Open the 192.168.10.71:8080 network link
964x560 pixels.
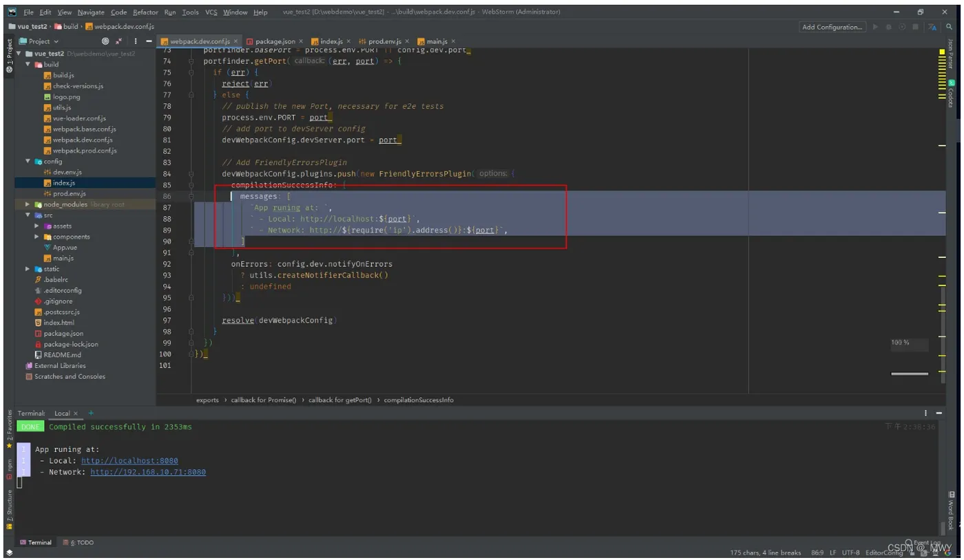(x=148, y=472)
